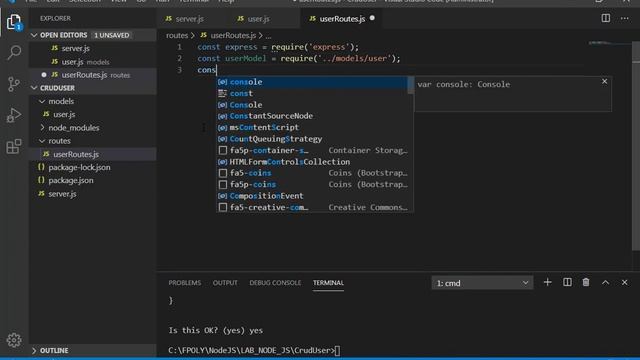
Task: Close the terminal panel
Action: click(624, 282)
